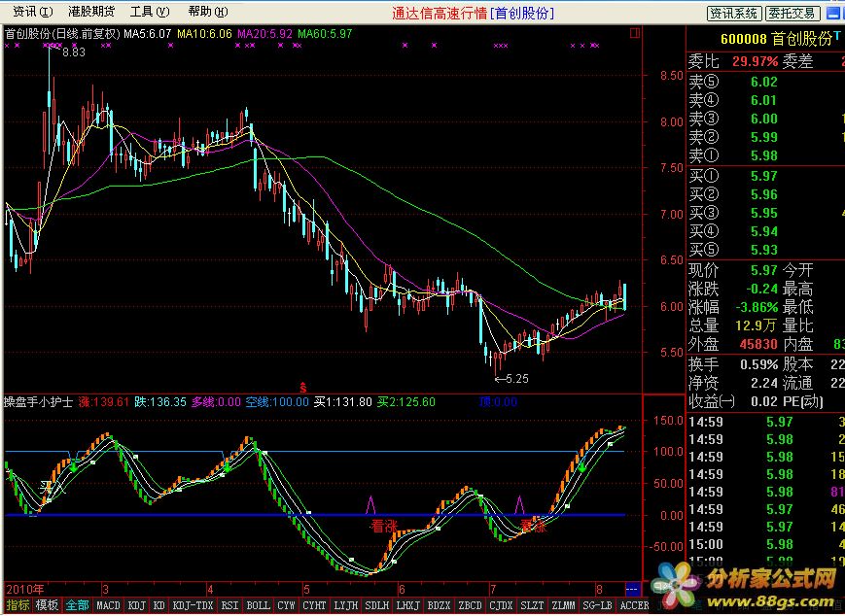Select the CYW indicator tab
The height and width of the screenshot is (616, 845).
(286, 605)
